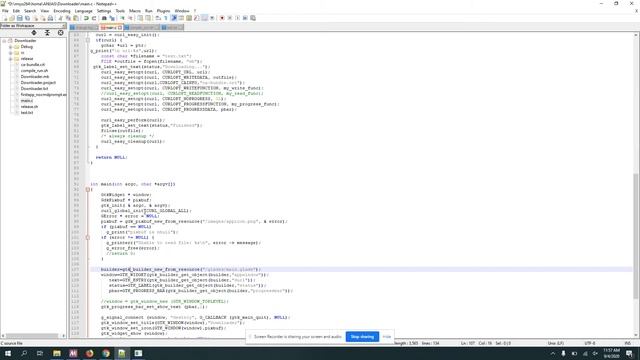Click the Print toolbar icon
640x360 pixels.
coord(51,18)
